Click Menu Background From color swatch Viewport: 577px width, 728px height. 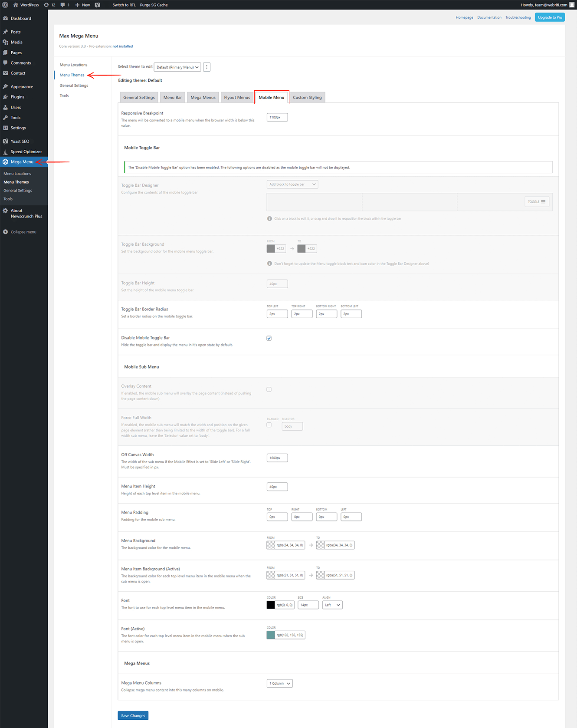click(x=271, y=545)
